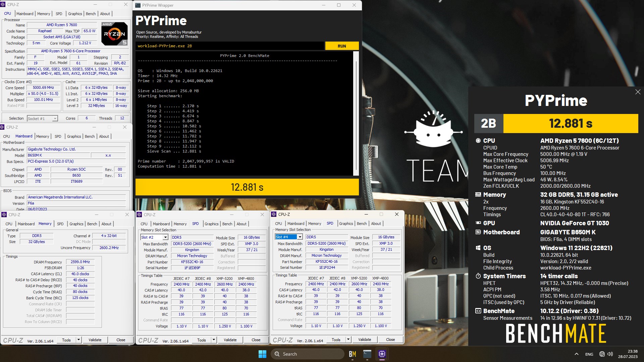The height and width of the screenshot is (362, 644).
Task: Click System Timers clock icon in BenchMate panel
Action: tap(478, 276)
